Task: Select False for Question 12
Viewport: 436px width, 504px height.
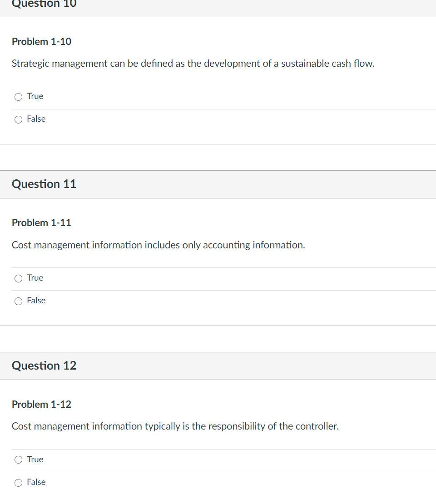Action: point(18,482)
